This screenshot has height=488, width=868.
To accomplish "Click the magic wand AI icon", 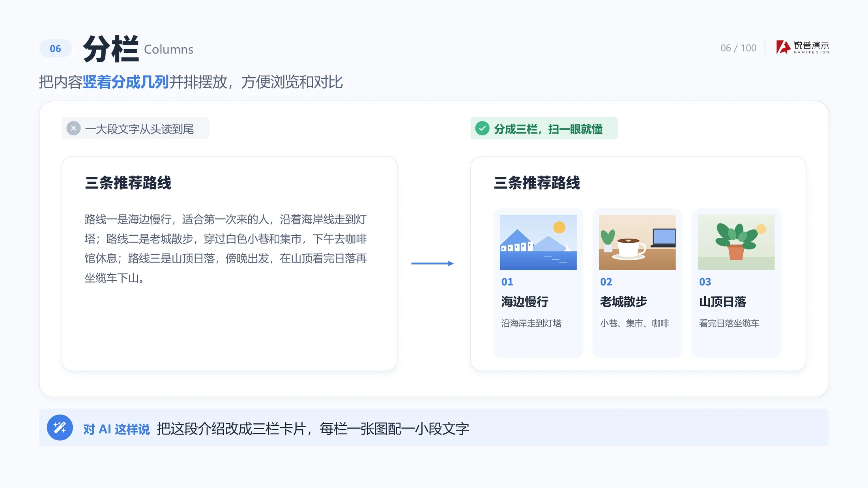I will coord(60,427).
